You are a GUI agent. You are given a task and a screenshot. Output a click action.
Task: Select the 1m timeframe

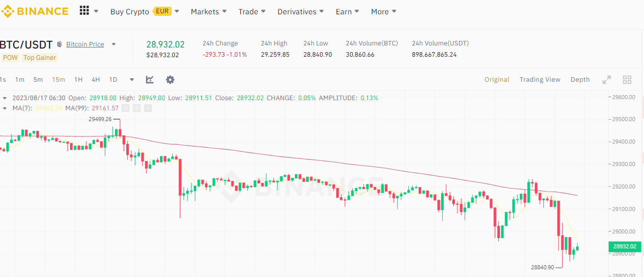click(19, 79)
